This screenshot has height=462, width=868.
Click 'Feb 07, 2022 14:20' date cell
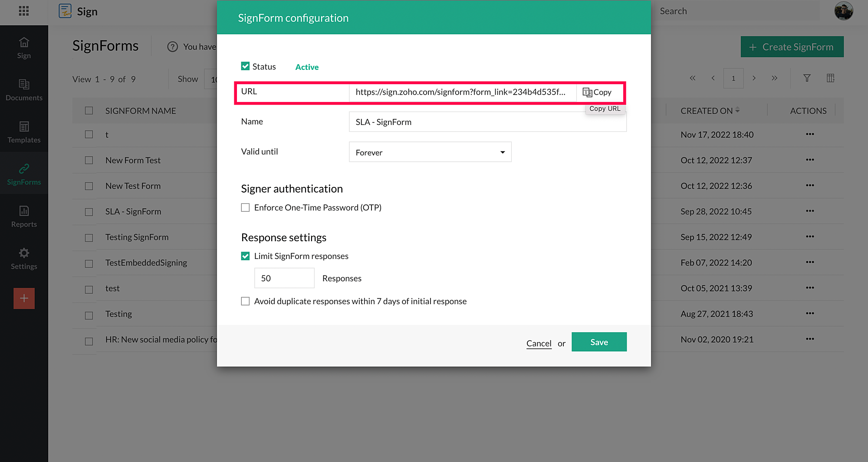click(x=716, y=262)
